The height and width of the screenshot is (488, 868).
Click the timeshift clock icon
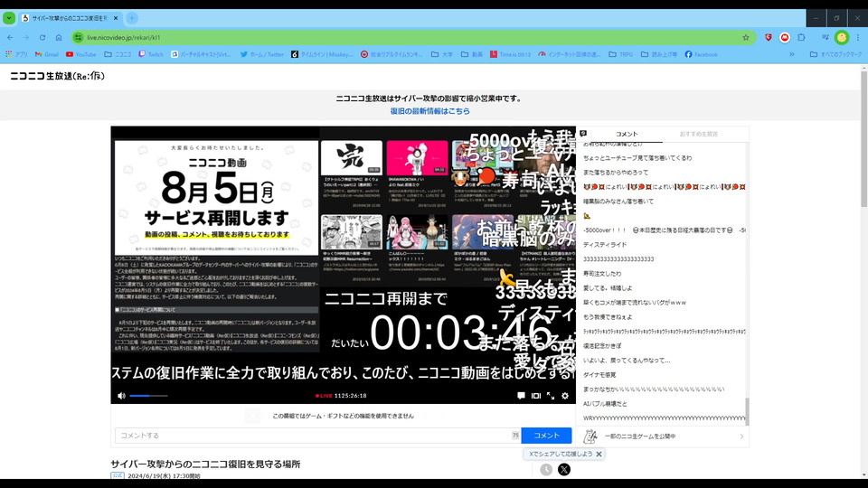click(546, 469)
